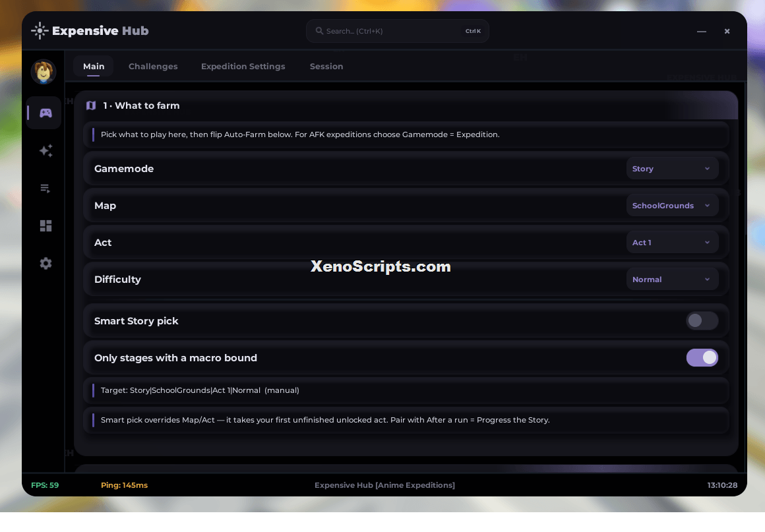Click the FPS: 59 status text
Screen dimensions: 765x532
coord(45,485)
